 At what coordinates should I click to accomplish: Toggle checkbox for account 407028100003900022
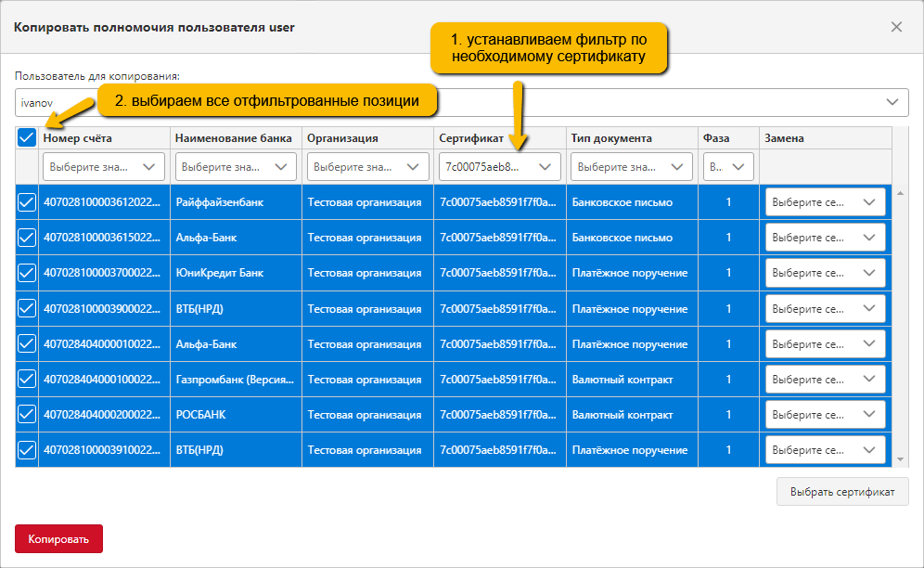point(27,308)
